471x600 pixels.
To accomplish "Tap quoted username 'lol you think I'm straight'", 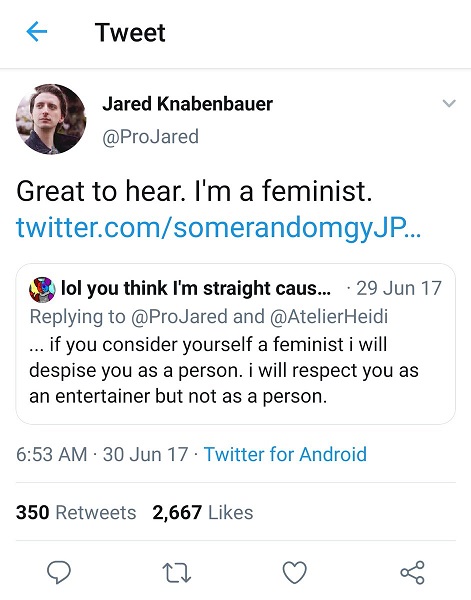I will pos(196,288).
